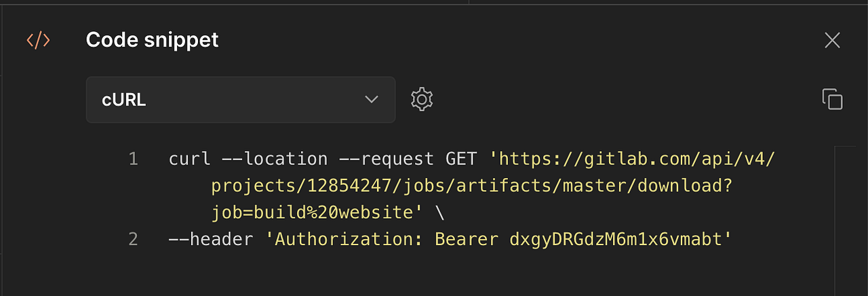The height and width of the screenshot is (296, 868).
Task: Click the --header flag on line 2
Action: tap(211, 239)
